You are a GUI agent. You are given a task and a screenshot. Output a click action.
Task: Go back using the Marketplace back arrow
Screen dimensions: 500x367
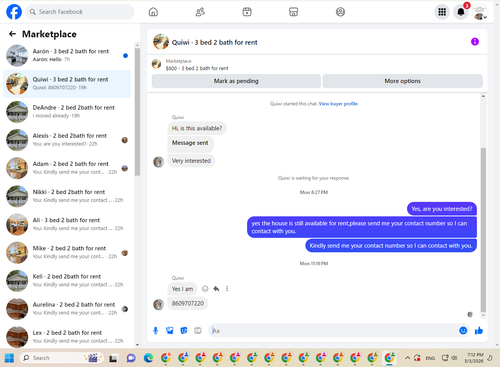click(x=12, y=34)
